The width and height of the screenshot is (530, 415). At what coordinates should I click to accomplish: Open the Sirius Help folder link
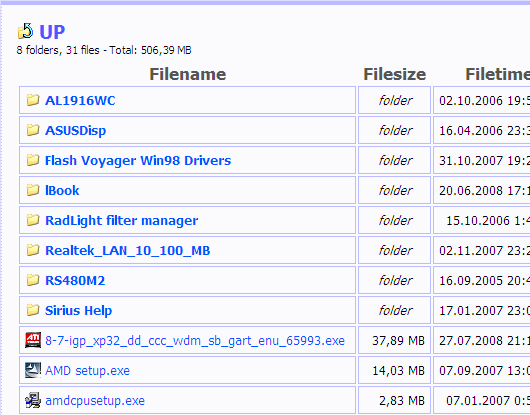coord(78,310)
